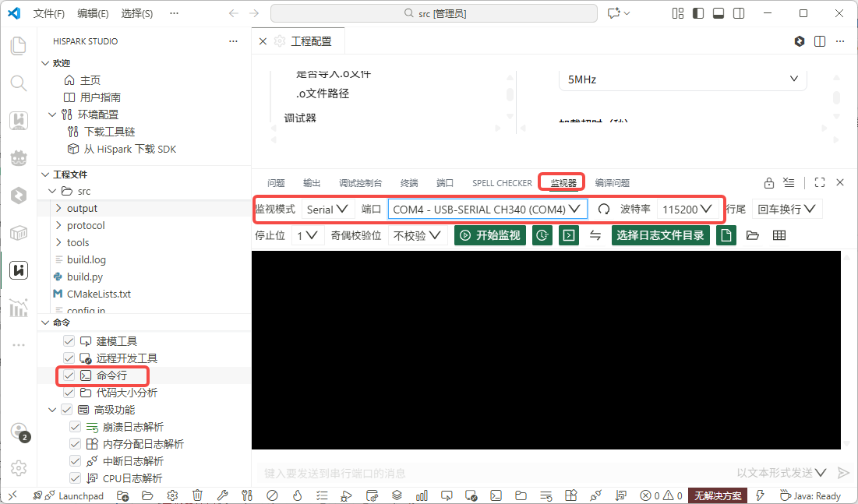Show additional activity bar views ellipsis
858x504 pixels.
click(19, 345)
